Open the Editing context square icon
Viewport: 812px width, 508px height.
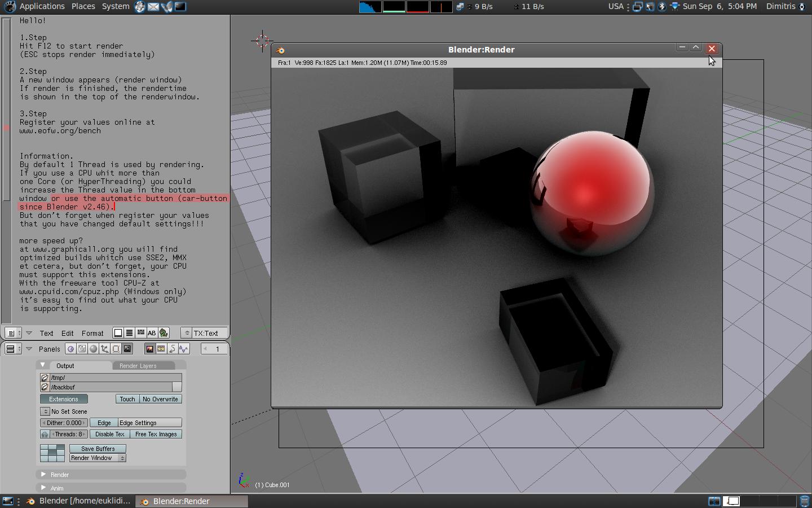pos(116,349)
